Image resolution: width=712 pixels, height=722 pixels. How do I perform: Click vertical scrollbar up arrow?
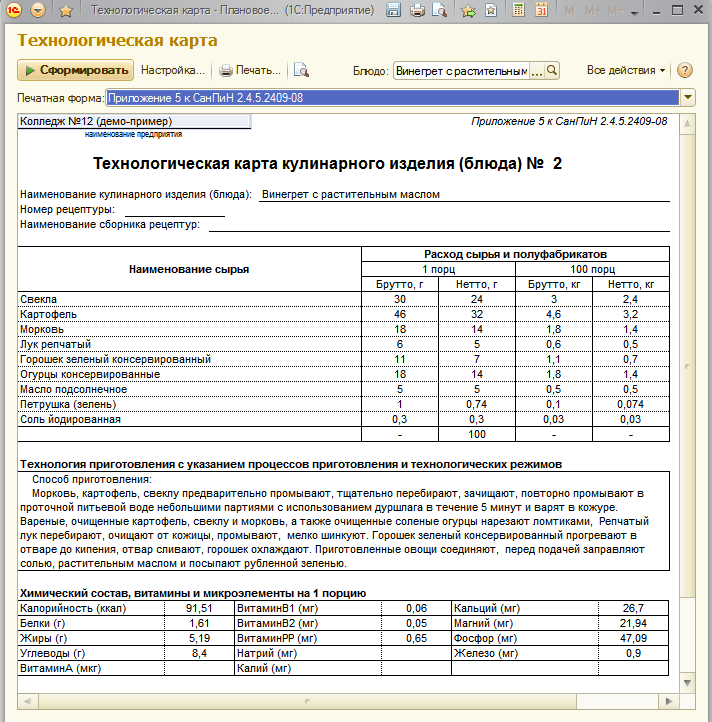[687, 123]
